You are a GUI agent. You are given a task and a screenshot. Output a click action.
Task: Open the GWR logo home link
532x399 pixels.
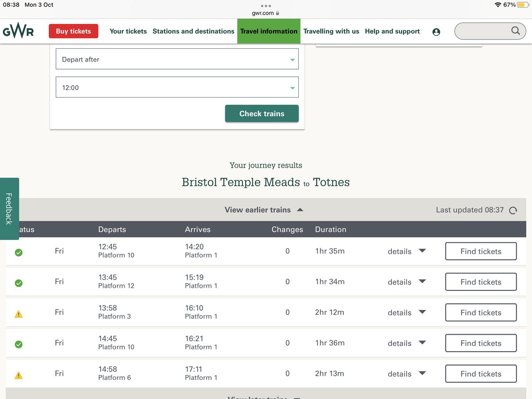point(18,31)
